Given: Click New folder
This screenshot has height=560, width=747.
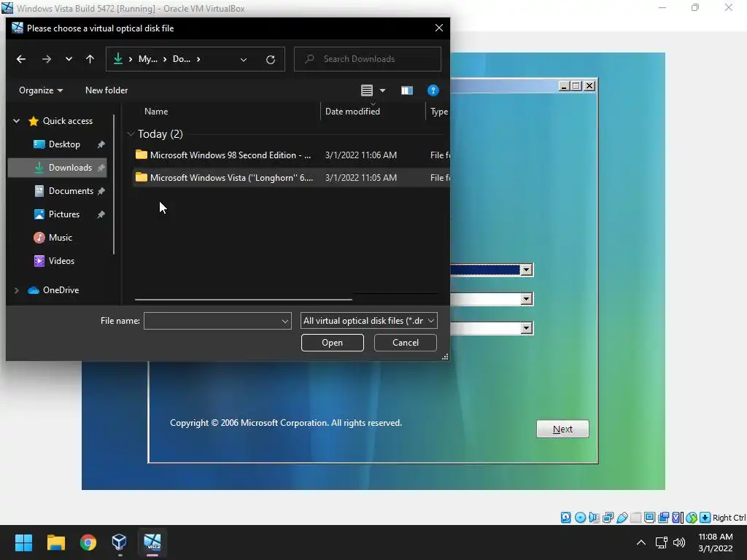Looking at the screenshot, I should 107,90.
